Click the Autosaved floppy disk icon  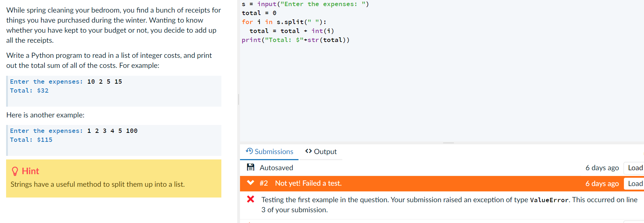point(250,167)
